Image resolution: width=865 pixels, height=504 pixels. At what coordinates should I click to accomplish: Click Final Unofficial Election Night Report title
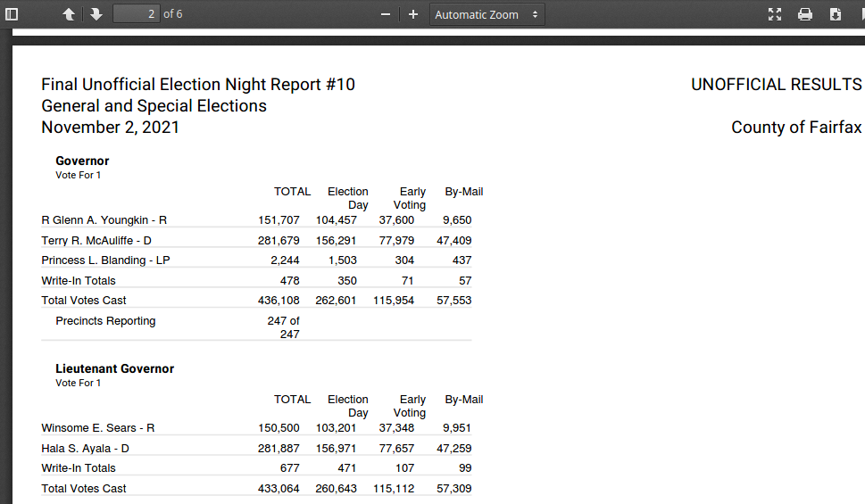[198, 85]
